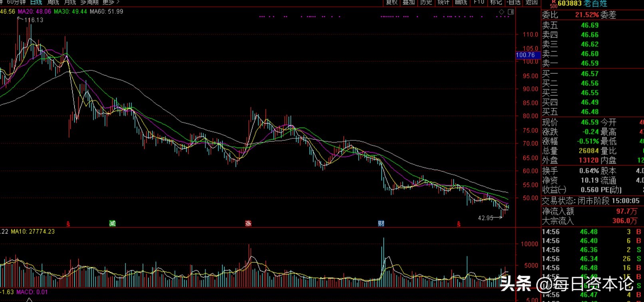Click the R 500 badge beside stock code
The width and height of the screenshot is (644, 302).
tap(553, 4)
